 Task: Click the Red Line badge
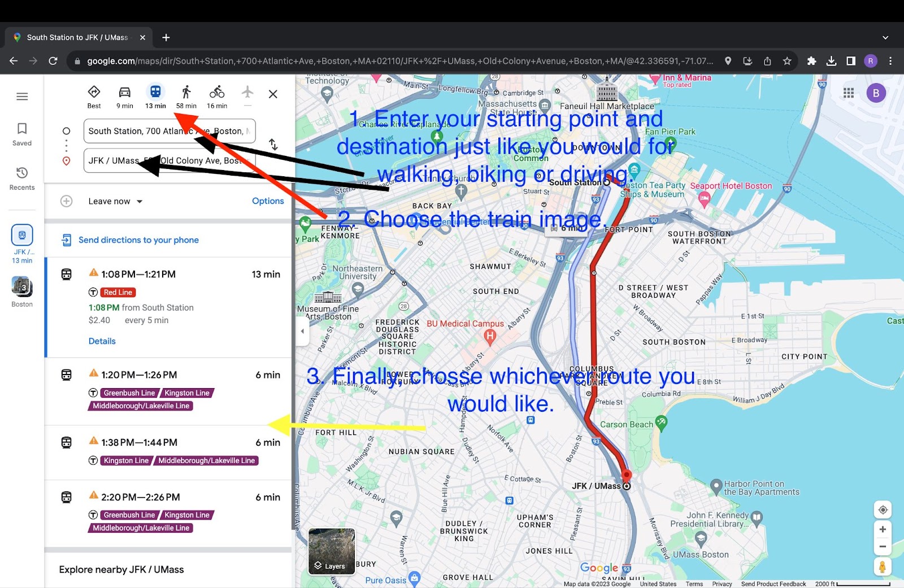118,293
